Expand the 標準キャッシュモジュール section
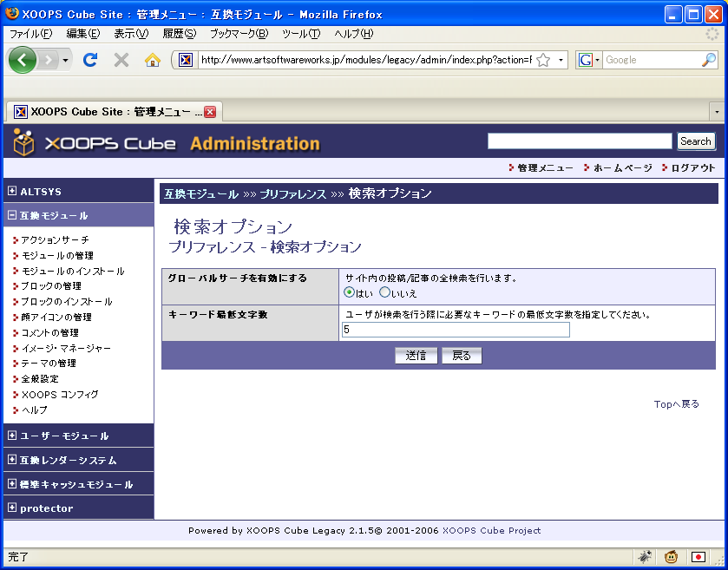 pyautogui.click(x=12, y=484)
